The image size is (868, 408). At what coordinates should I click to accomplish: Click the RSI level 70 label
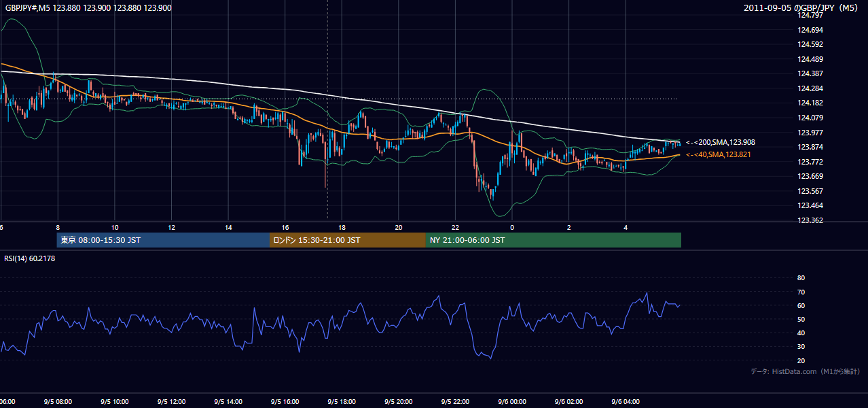pos(801,292)
